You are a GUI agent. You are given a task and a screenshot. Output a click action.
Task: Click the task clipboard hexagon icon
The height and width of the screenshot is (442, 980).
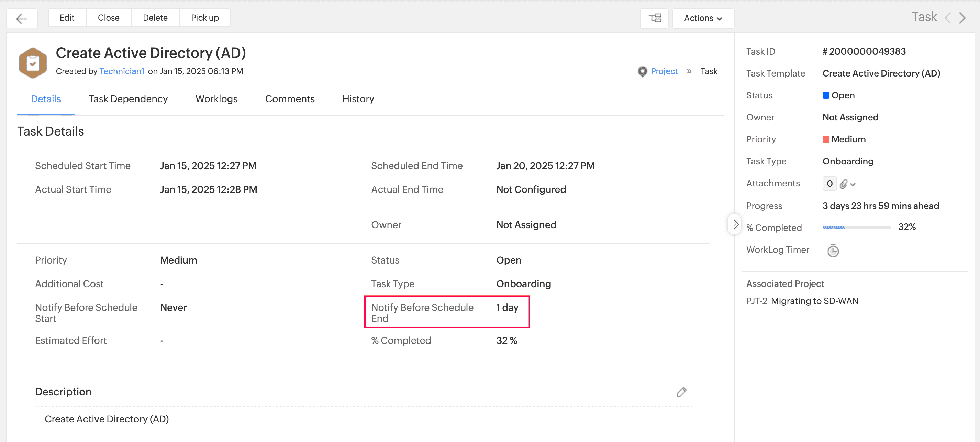[33, 63]
